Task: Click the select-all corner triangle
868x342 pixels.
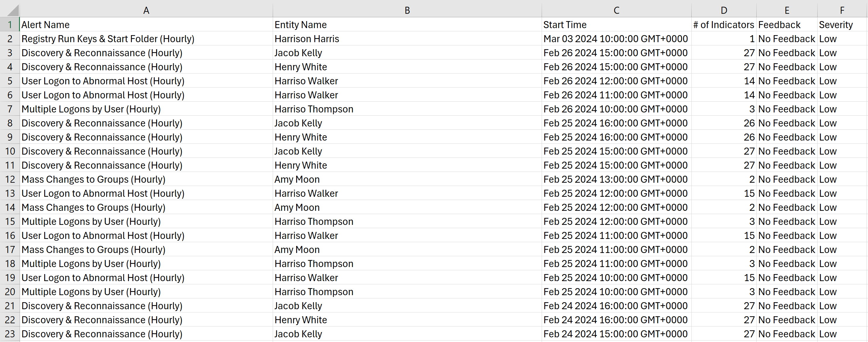Action: pyautogui.click(x=10, y=10)
